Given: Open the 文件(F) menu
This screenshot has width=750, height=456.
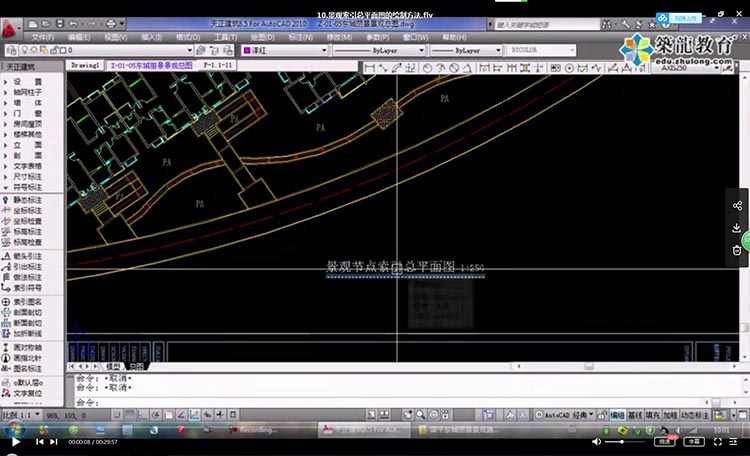Looking at the screenshot, I should point(42,37).
